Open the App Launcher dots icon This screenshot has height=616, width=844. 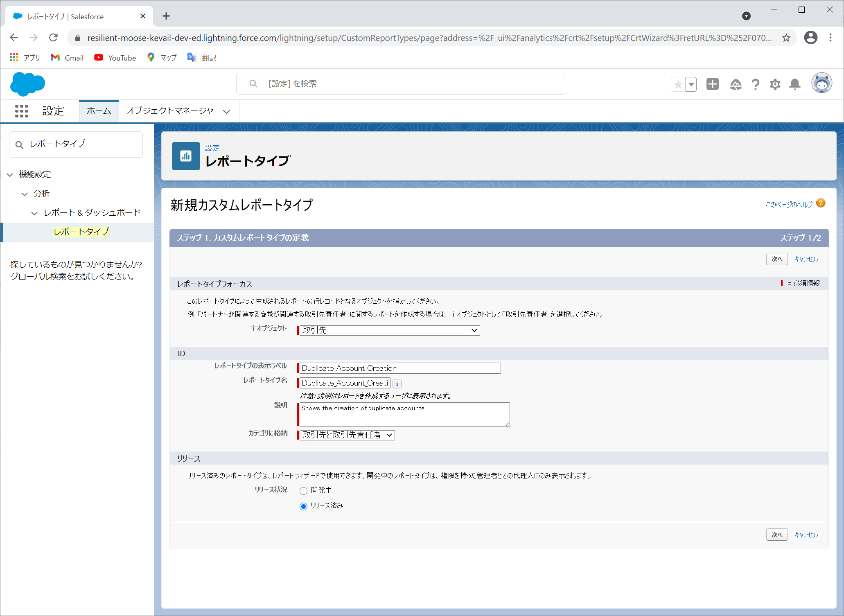21,111
